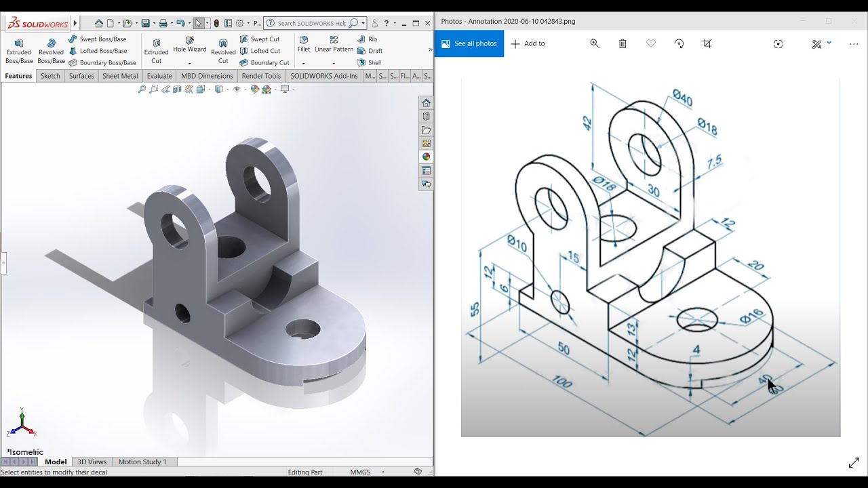The width and height of the screenshot is (868, 488).
Task: Open the Custom Properties task pane
Action: point(426,170)
